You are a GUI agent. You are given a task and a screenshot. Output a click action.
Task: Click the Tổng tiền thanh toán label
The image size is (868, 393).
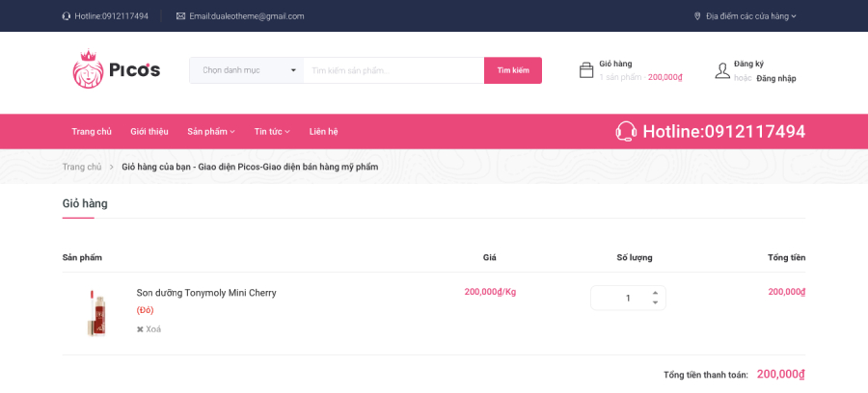(706, 375)
